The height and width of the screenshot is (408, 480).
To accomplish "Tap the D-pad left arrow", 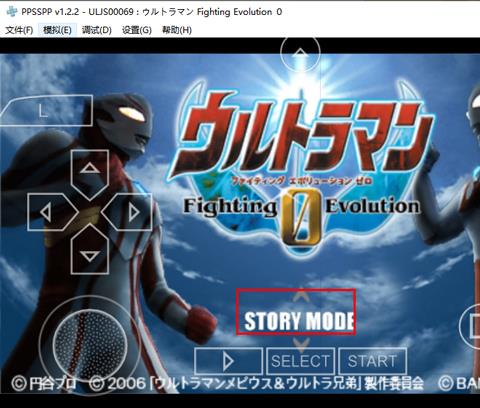I will coord(52,212).
